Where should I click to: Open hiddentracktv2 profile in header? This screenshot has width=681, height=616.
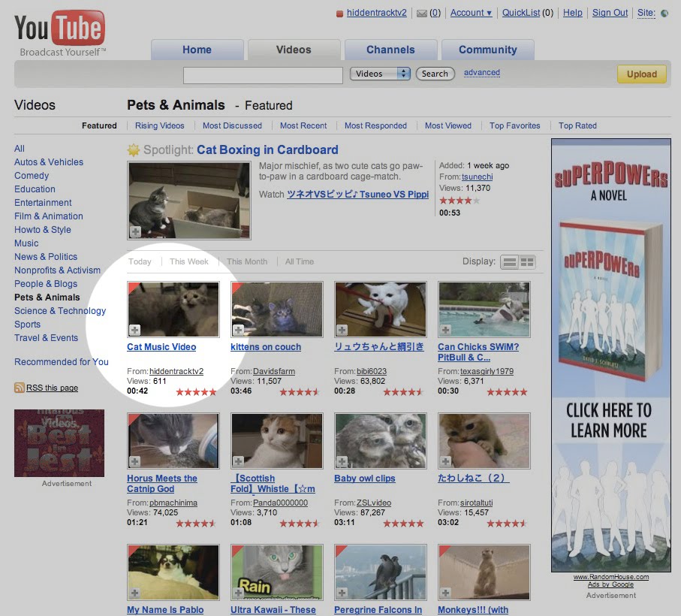(377, 13)
